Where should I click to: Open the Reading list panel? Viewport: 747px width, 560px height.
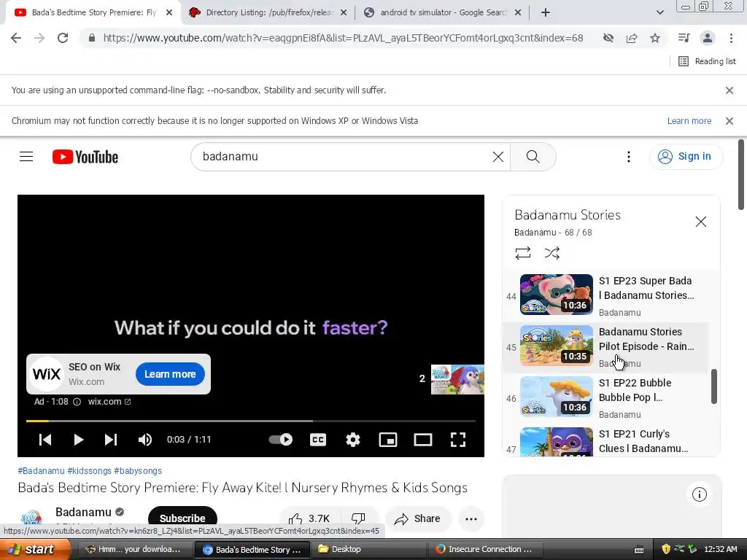(707, 61)
